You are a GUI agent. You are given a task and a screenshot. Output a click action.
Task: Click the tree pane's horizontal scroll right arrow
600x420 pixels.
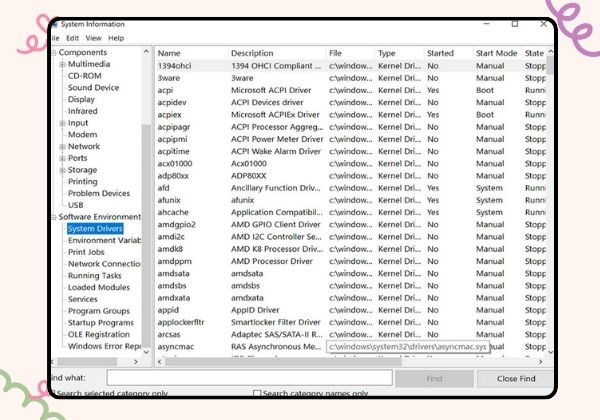pyautogui.click(x=136, y=361)
